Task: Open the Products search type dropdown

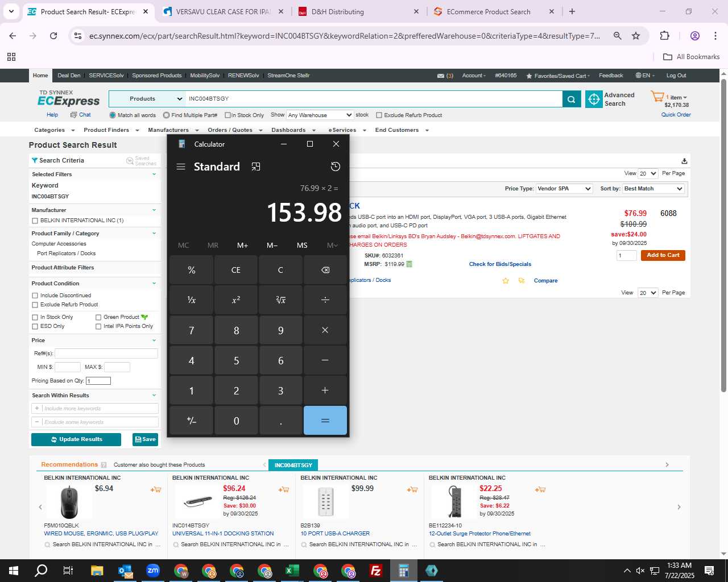Action: 147,99
